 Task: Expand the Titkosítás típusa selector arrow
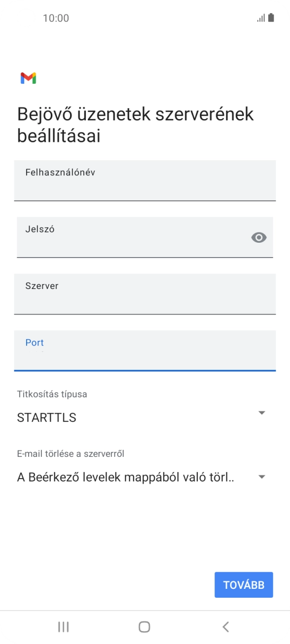tap(262, 413)
